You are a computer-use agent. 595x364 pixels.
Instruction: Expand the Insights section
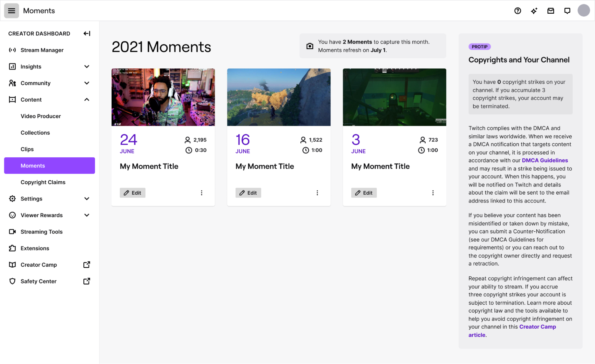87,66
